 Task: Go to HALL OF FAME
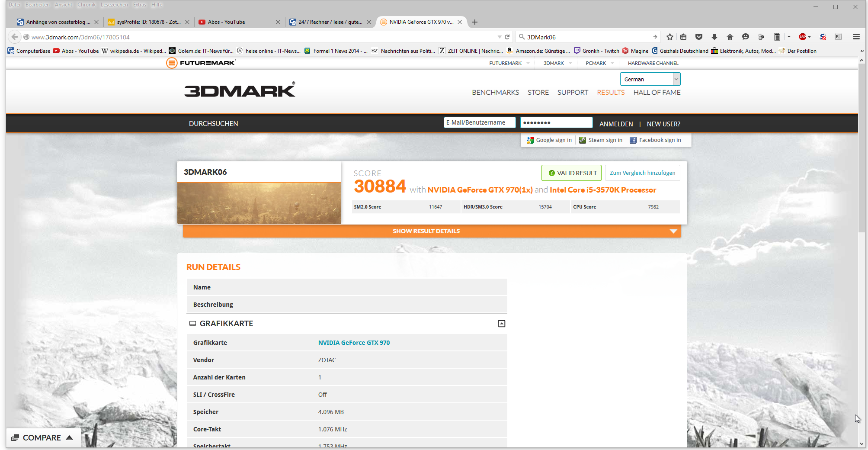click(657, 93)
